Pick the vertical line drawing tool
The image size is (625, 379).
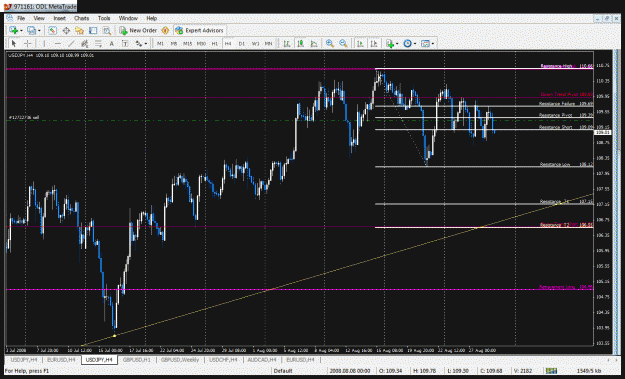coord(44,43)
